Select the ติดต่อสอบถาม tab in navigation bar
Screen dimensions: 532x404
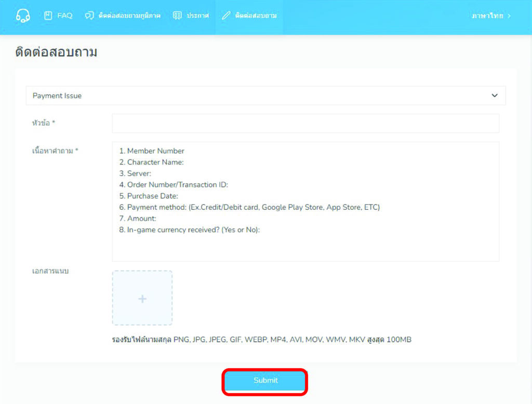point(256,16)
